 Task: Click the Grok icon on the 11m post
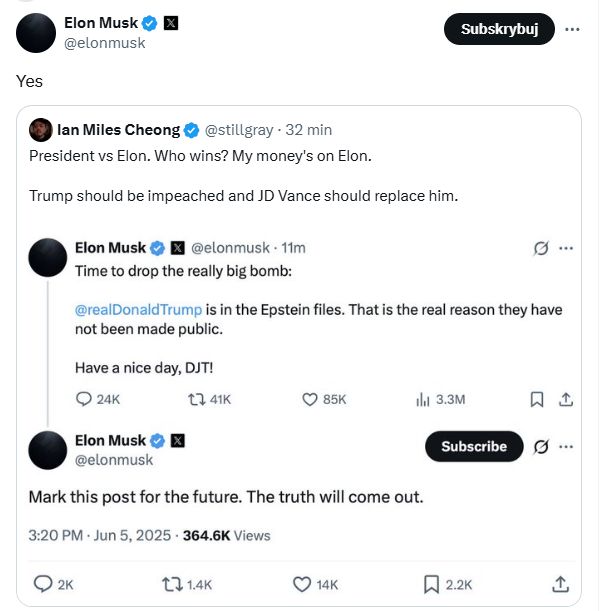(541, 248)
